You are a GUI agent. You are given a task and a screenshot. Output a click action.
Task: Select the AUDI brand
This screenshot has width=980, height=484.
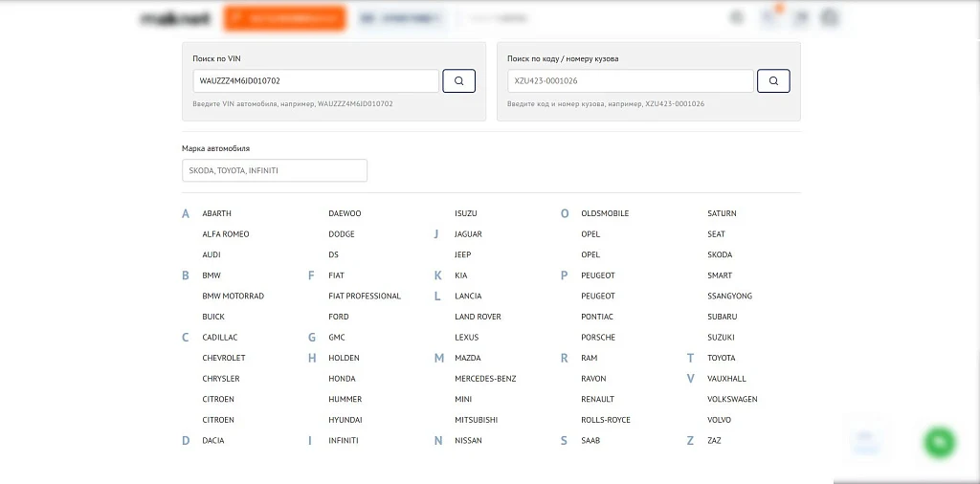212,254
